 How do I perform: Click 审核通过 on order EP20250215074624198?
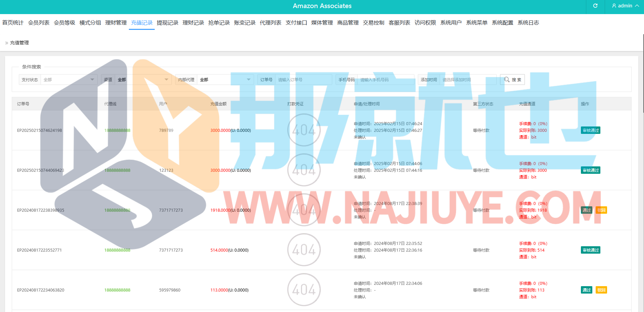click(590, 131)
